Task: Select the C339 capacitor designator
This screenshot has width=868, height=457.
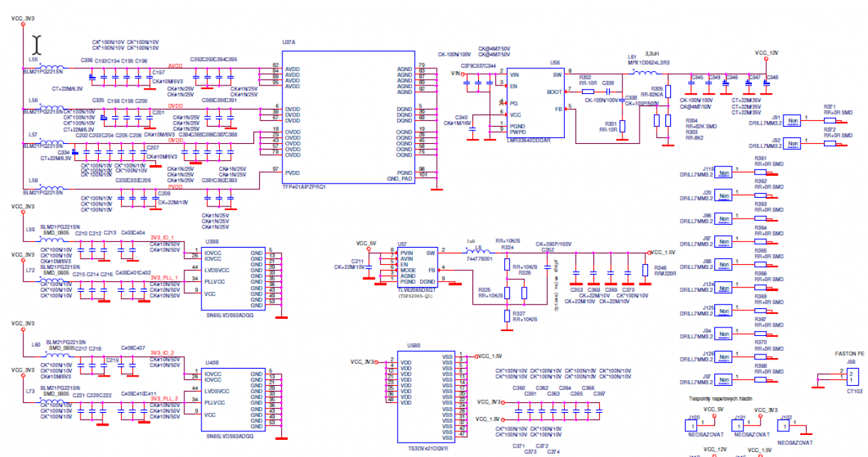Action: click(x=608, y=83)
